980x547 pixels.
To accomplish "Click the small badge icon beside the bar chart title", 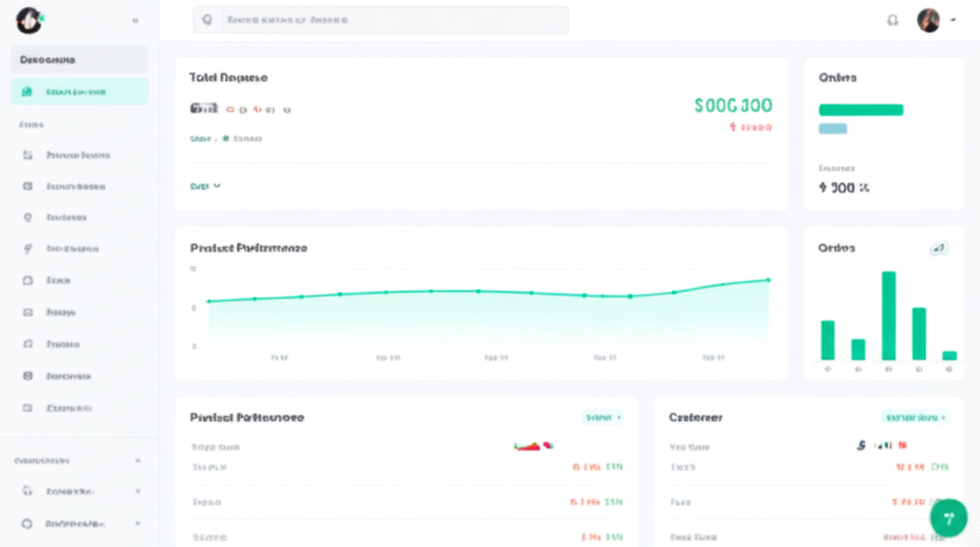I will click(x=939, y=249).
